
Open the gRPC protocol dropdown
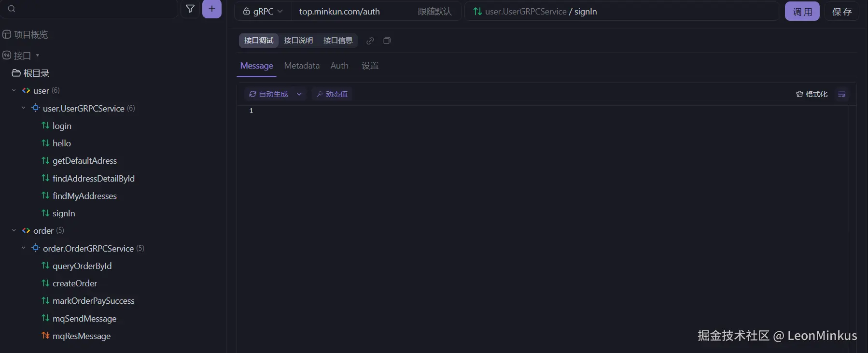coord(263,11)
